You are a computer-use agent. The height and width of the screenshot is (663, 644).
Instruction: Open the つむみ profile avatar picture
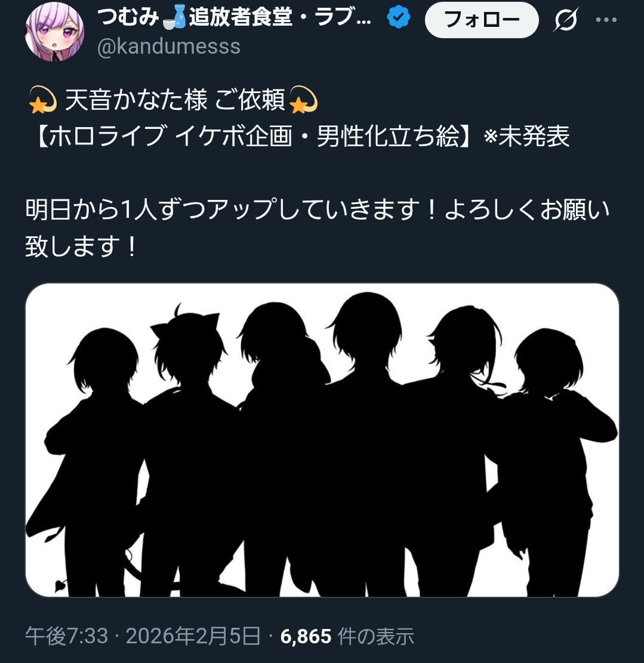pyautogui.click(x=54, y=32)
